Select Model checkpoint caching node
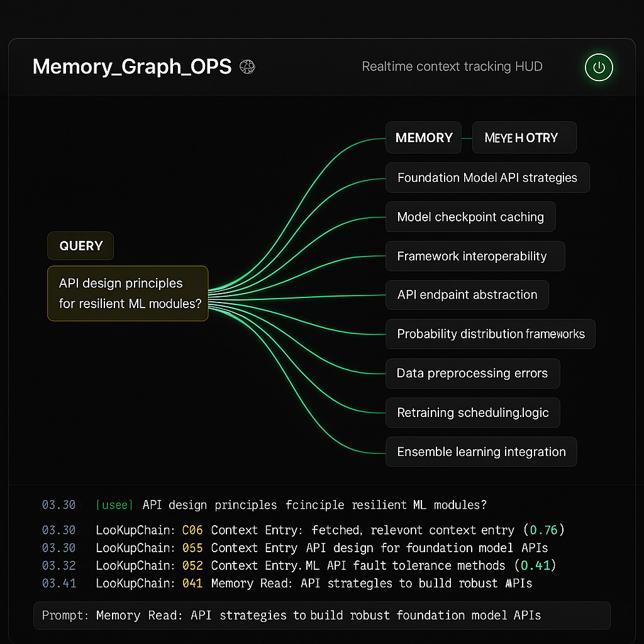 [470, 216]
